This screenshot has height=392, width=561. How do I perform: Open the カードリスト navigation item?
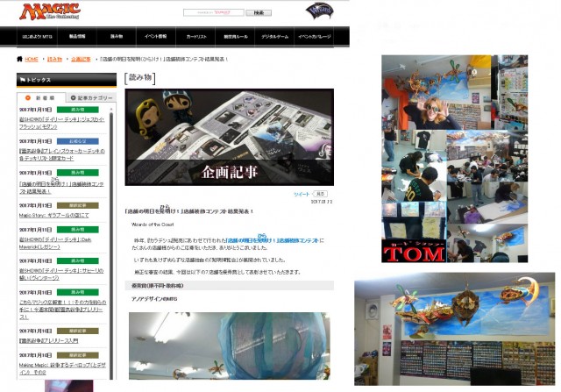[195, 37]
